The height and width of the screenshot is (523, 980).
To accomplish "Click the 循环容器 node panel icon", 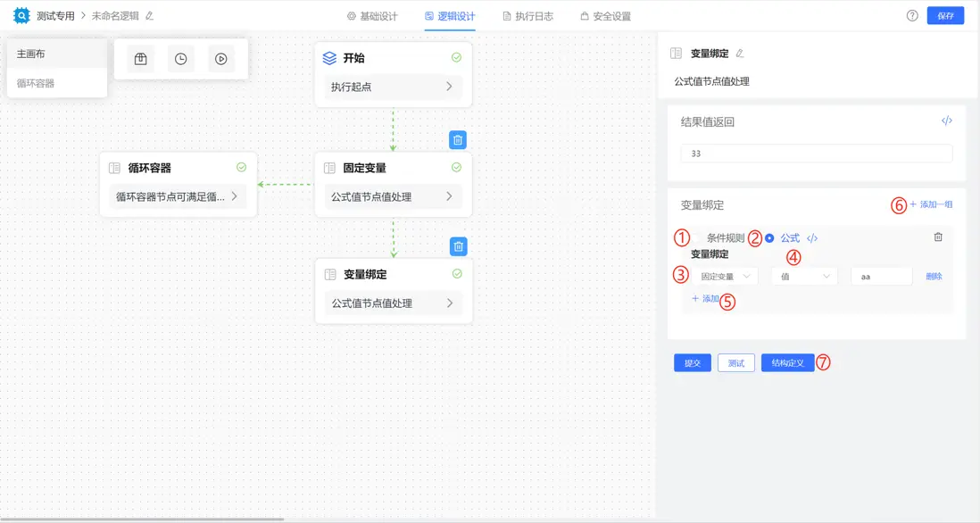I will tap(114, 168).
